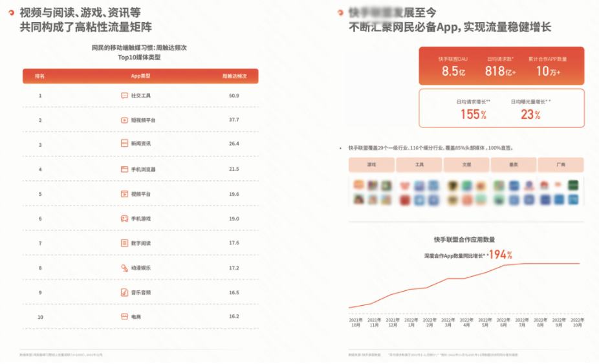599x364 pixels.
Task: Click the 2022年3月 axis label
Action: (x=448, y=323)
